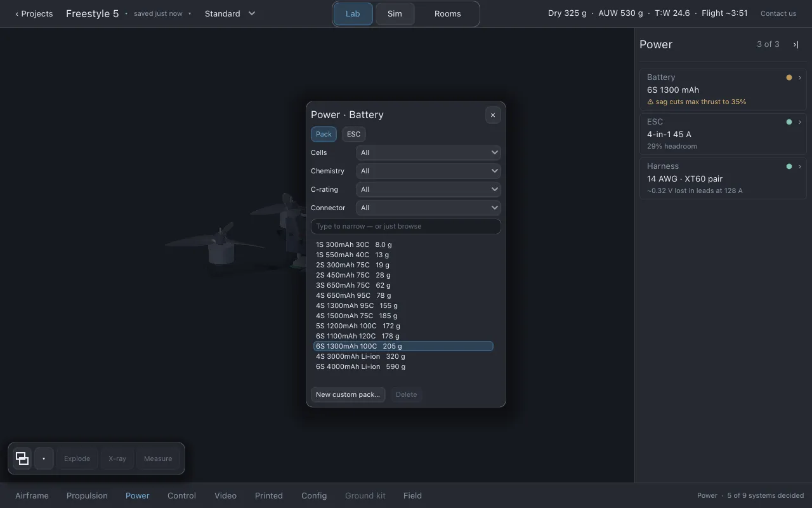Toggle X-ray view
The width and height of the screenshot is (812, 508).
(117, 458)
